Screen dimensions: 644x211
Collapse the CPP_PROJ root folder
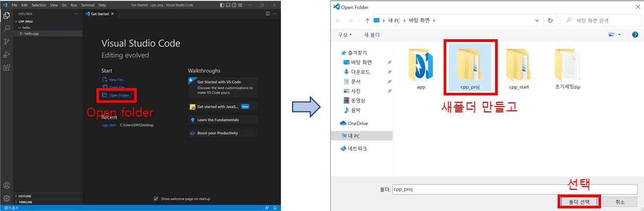click(x=24, y=22)
